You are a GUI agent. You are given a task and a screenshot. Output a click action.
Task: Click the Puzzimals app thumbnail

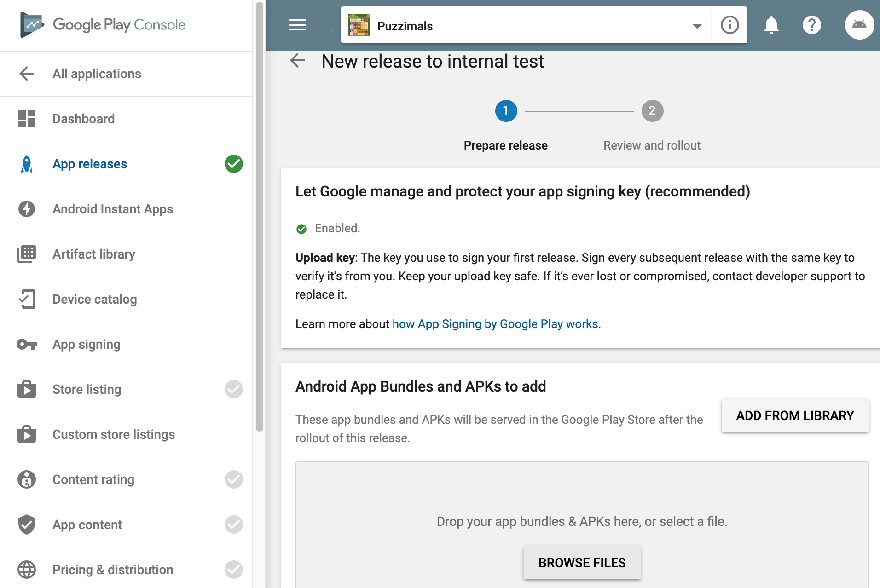tap(359, 25)
